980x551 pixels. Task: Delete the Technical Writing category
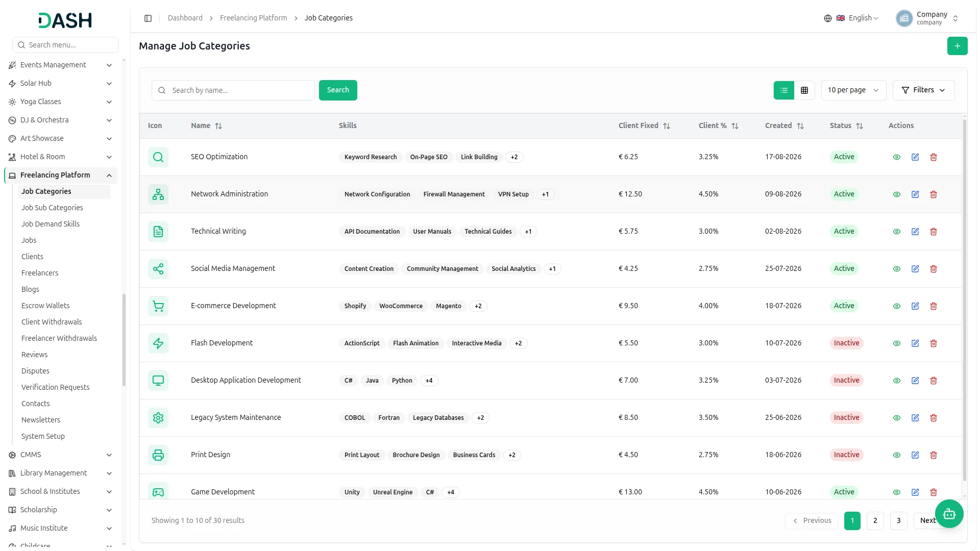(934, 232)
